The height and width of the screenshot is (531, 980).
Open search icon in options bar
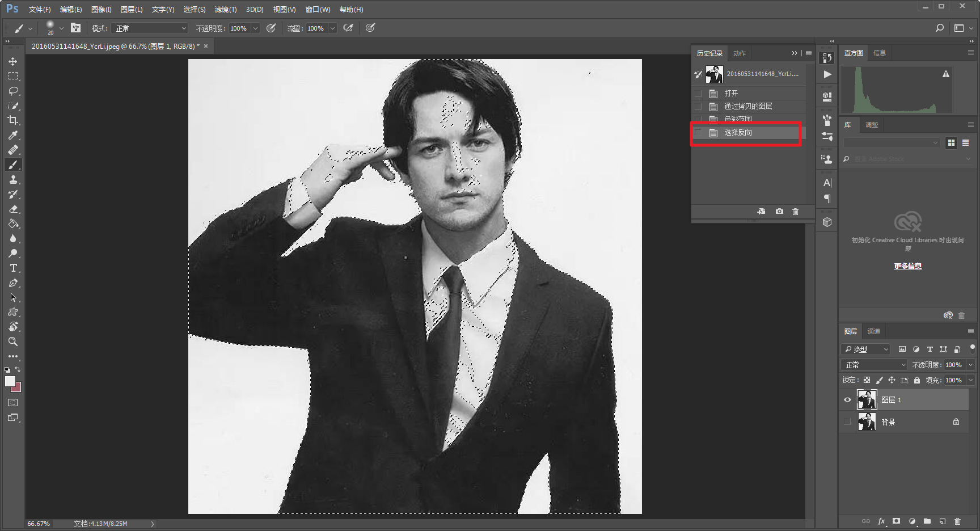(x=940, y=28)
